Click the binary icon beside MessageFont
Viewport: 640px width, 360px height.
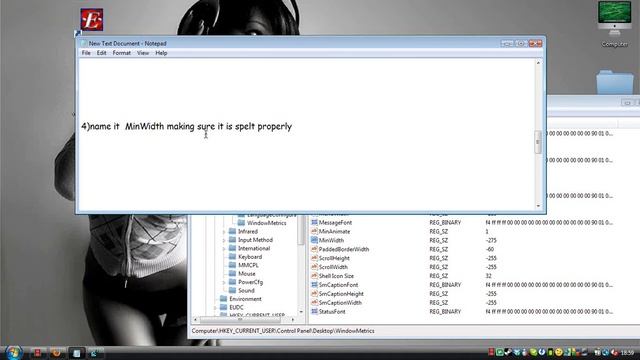(314, 222)
